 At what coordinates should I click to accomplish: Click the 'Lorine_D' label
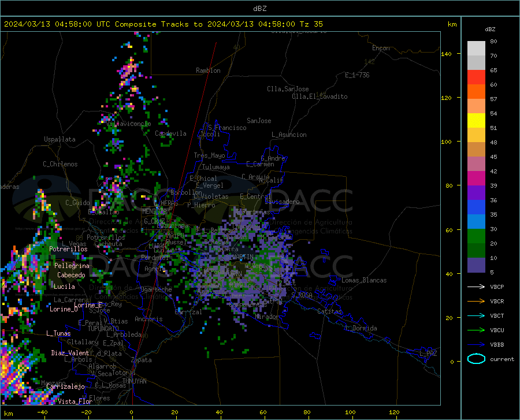click(x=64, y=309)
